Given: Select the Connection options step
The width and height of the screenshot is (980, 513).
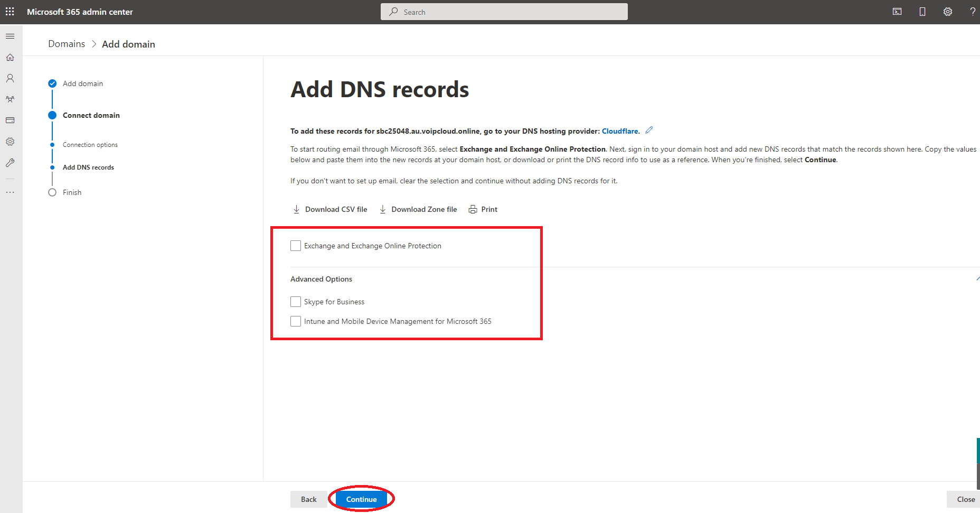Looking at the screenshot, I should 90,145.
